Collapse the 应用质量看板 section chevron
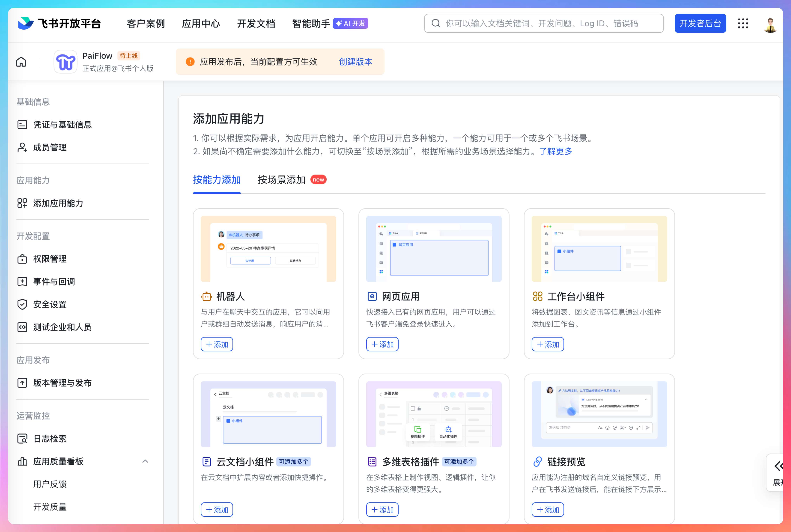 (x=145, y=461)
